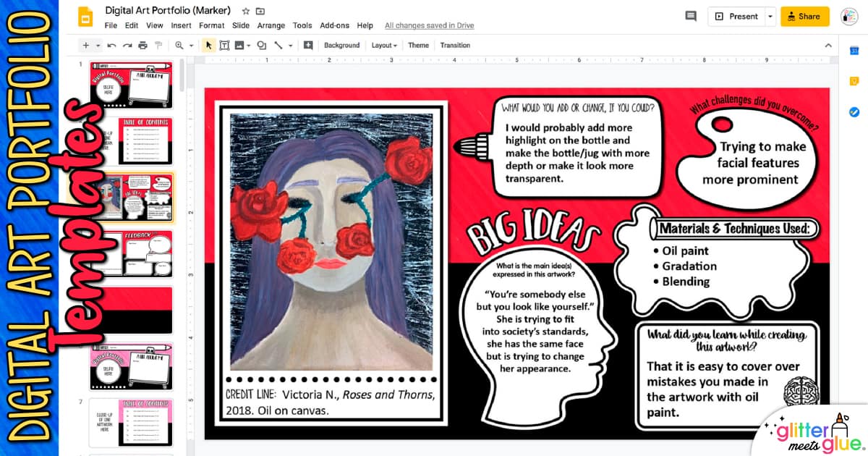
Task: Select the Text box tool
Action: pos(225,45)
